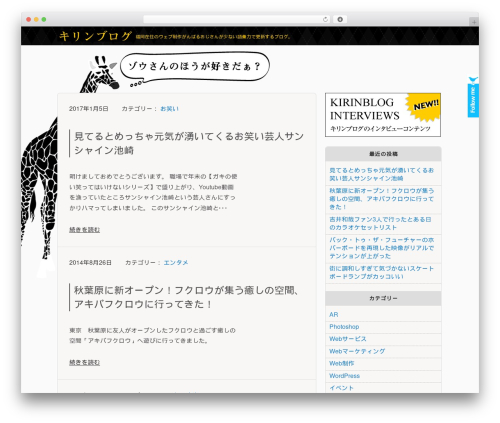
Task: Select the イベント category
Action: 341,388
